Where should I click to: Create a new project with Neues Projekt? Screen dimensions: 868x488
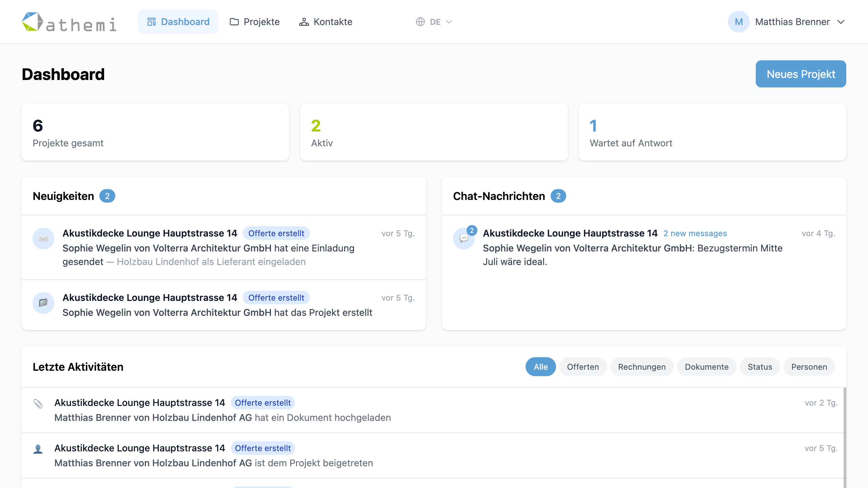click(x=801, y=74)
